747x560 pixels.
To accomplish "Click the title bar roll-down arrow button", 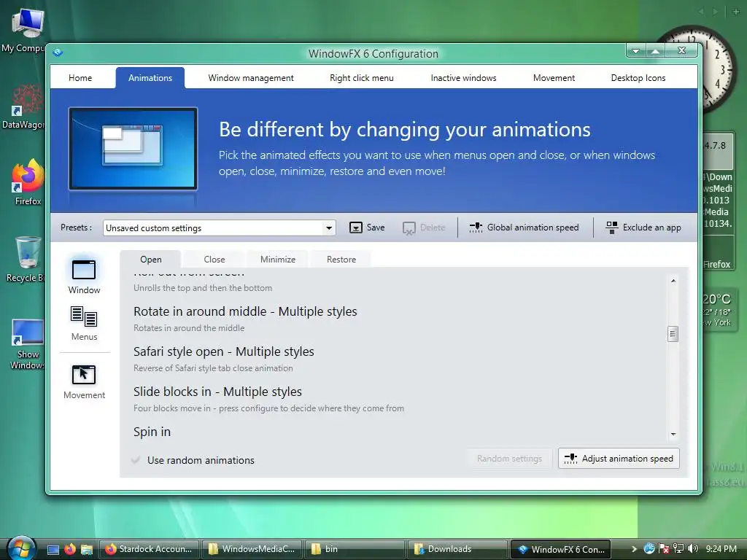I will pos(636,50).
